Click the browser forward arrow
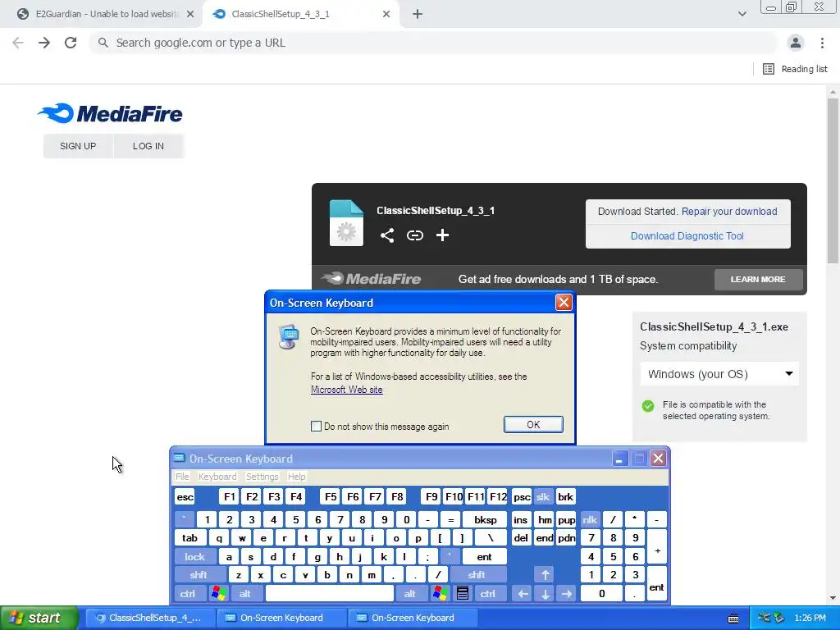840x630 pixels. click(x=44, y=43)
